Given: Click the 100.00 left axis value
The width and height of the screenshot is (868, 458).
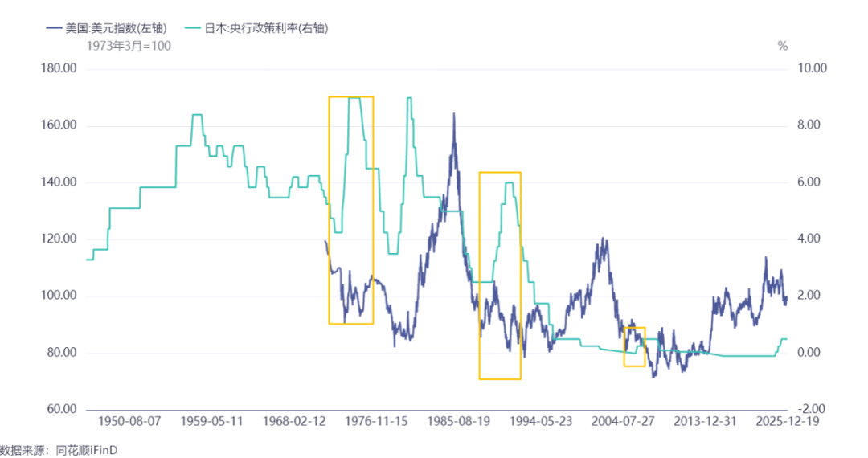Looking at the screenshot, I should [59, 296].
